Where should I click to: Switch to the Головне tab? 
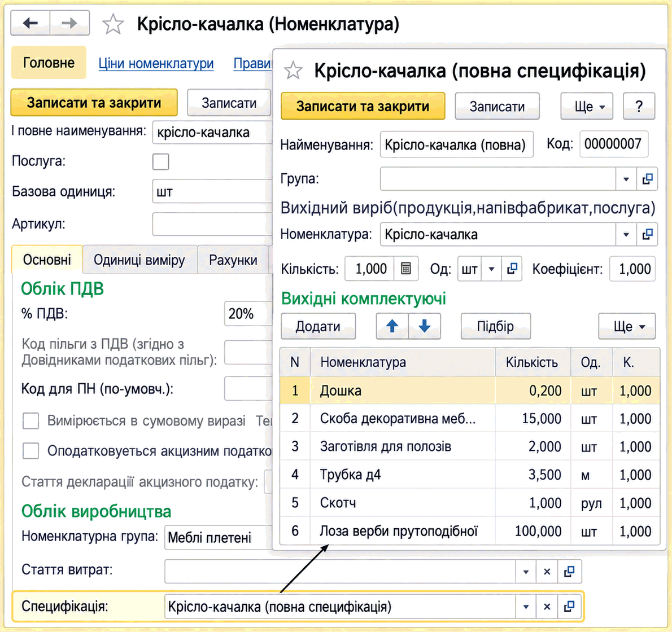pos(49,63)
